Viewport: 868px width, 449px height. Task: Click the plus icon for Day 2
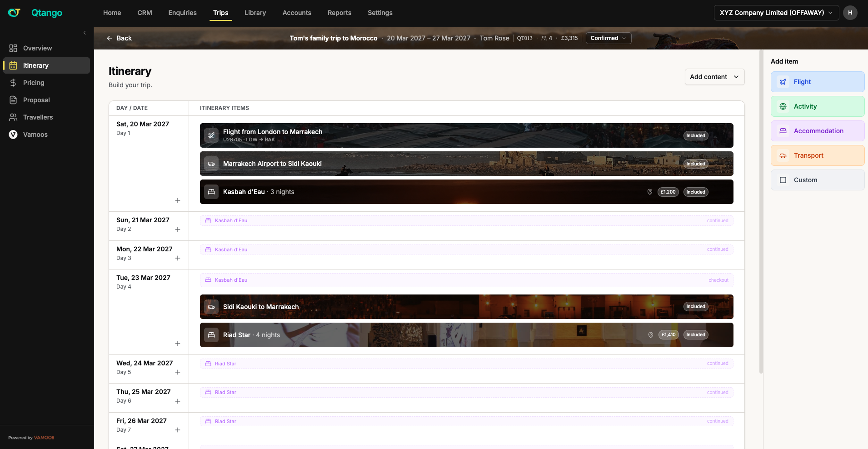tap(178, 229)
